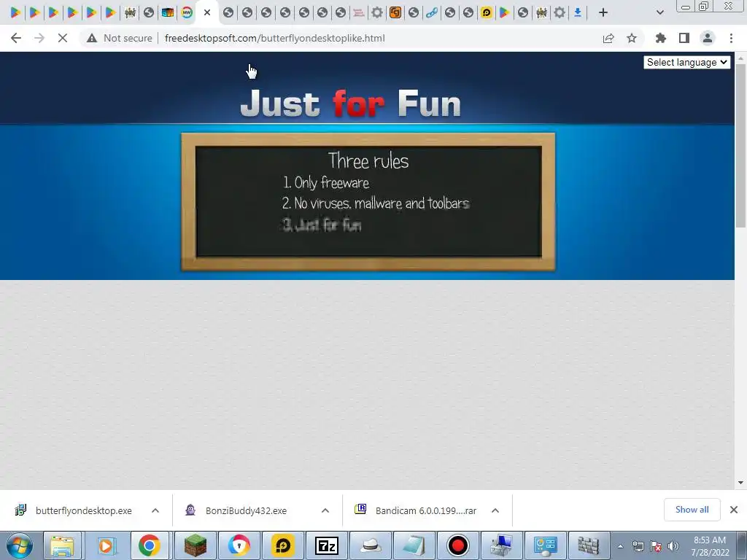
Task: Click the vertical page scrollbar thumb
Action: pyautogui.click(x=740, y=146)
